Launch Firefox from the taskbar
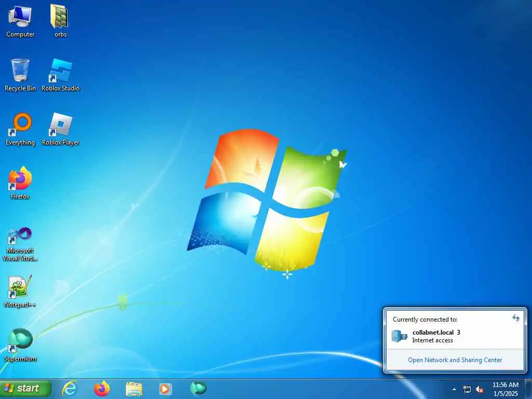This screenshot has width=532, height=399. pyautogui.click(x=102, y=389)
